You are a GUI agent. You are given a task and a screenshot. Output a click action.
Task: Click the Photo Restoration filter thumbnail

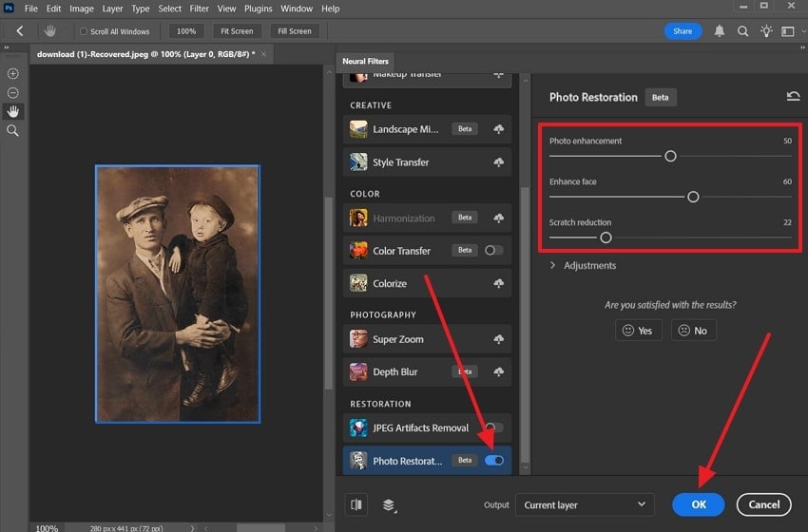click(x=358, y=461)
